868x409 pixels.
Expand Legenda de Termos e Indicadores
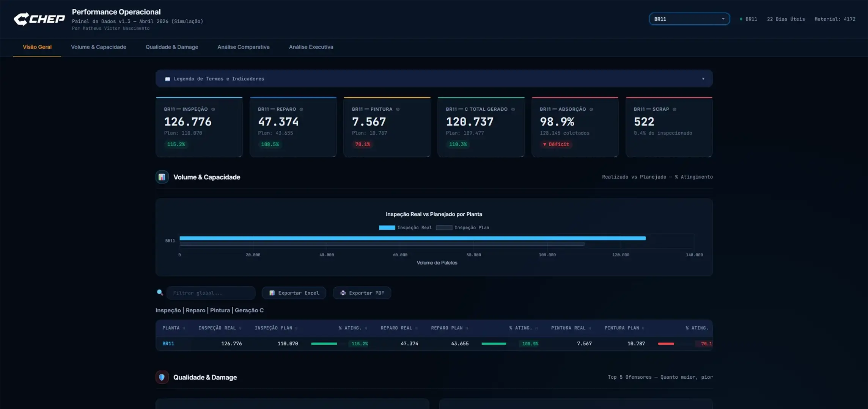point(434,79)
